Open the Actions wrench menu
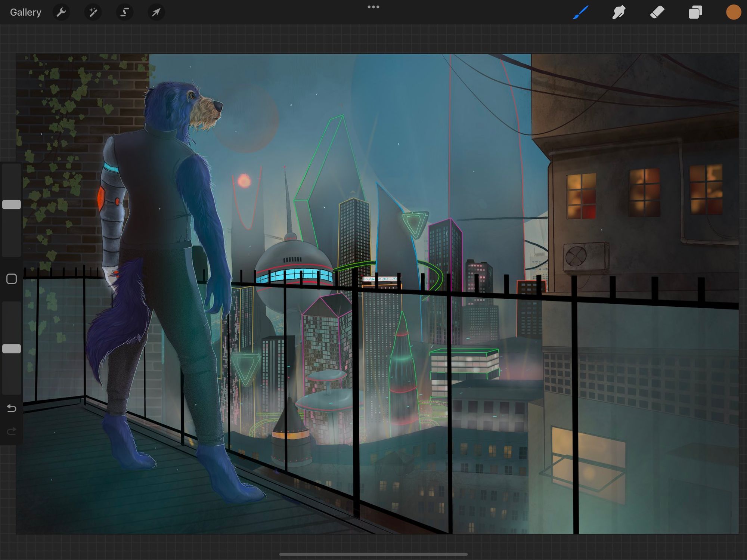 (x=61, y=12)
